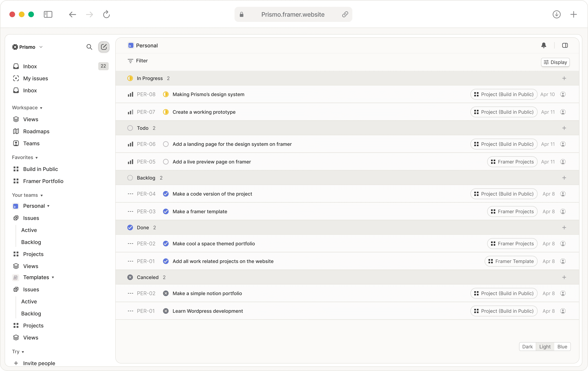Click the priority bars icon on PER-08
The image size is (588, 371).
coord(130,95)
